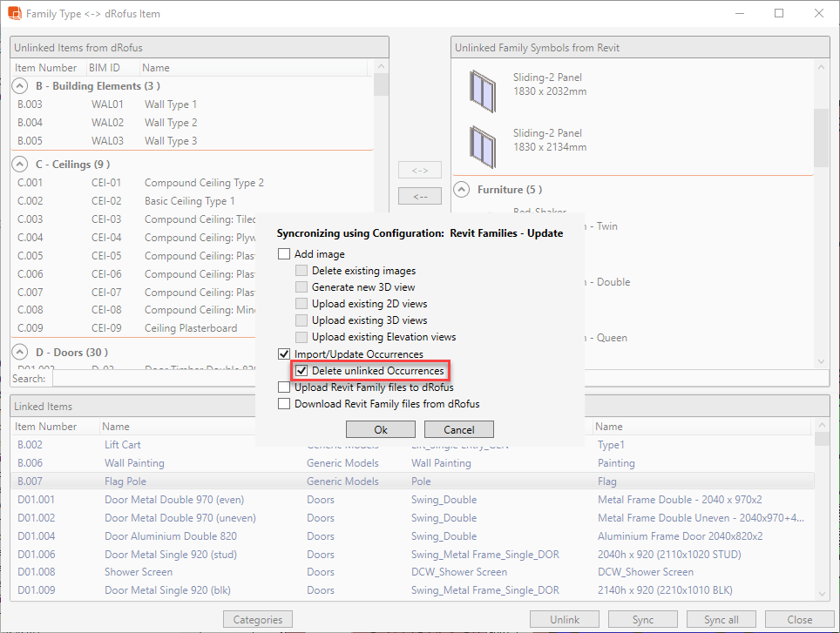Click the Sync all button
Image resolution: width=840 pixels, height=633 pixels.
(x=721, y=620)
